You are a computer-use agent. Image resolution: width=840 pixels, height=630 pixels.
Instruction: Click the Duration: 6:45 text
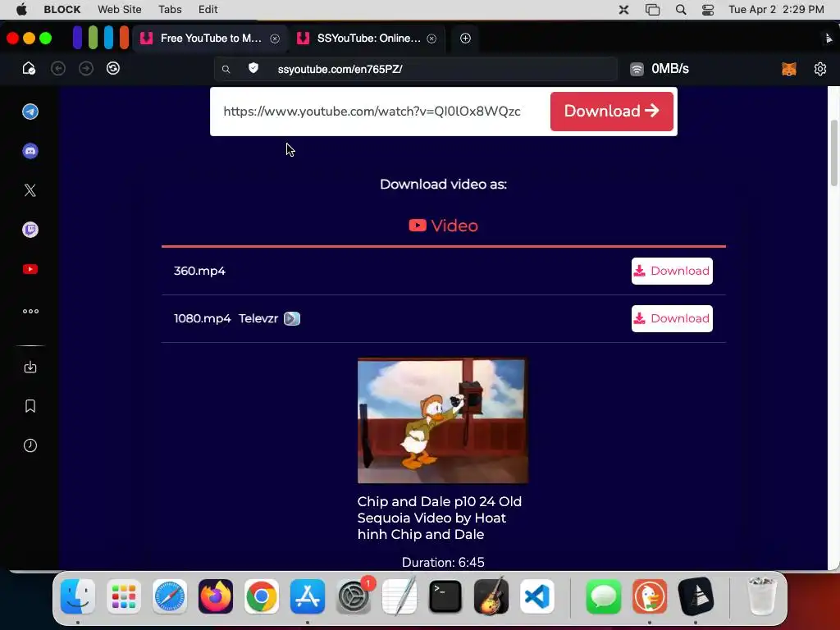(443, 563)
